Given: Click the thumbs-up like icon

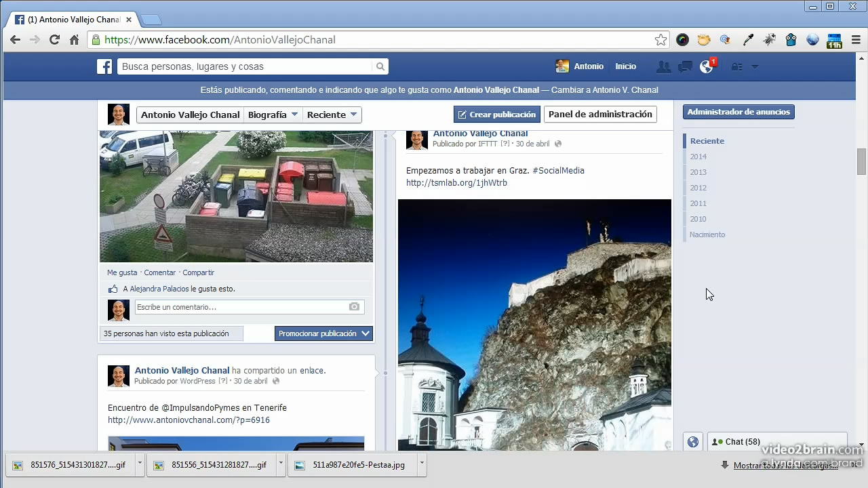Looking at the screenshot, I should (x=113, y=289).
